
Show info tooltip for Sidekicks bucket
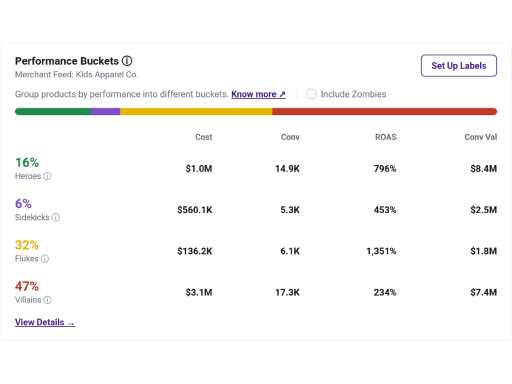56,217
